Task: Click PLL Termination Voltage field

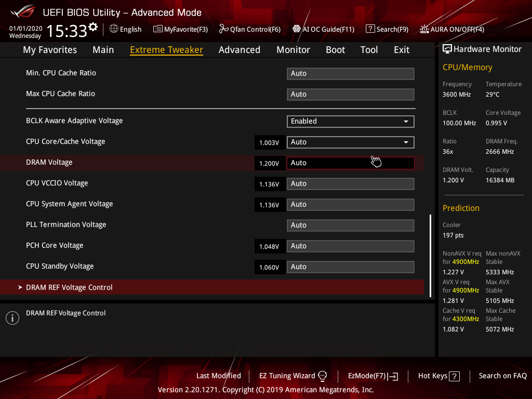Action: [x=351, y=225]
